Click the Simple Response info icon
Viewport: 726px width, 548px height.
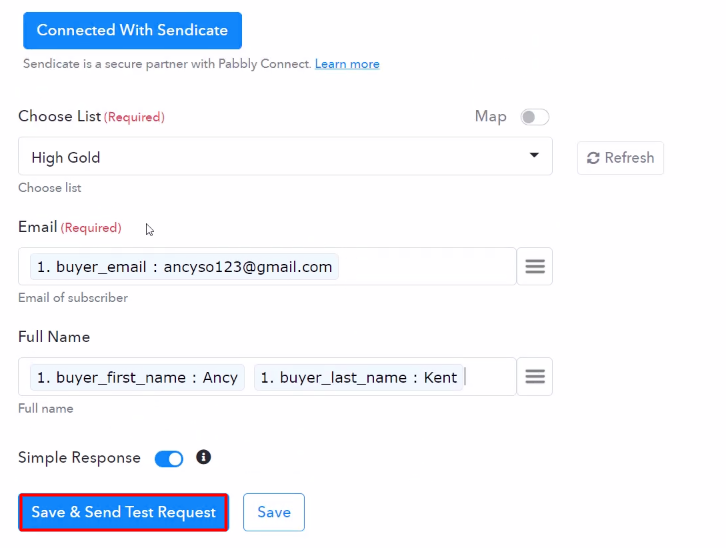point(204,457)
